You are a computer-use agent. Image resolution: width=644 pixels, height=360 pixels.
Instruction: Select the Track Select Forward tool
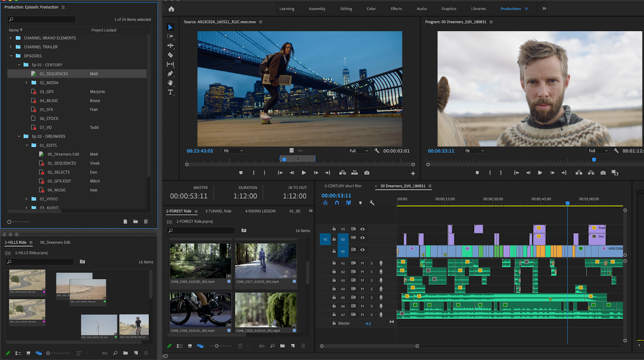pos(171,37)
